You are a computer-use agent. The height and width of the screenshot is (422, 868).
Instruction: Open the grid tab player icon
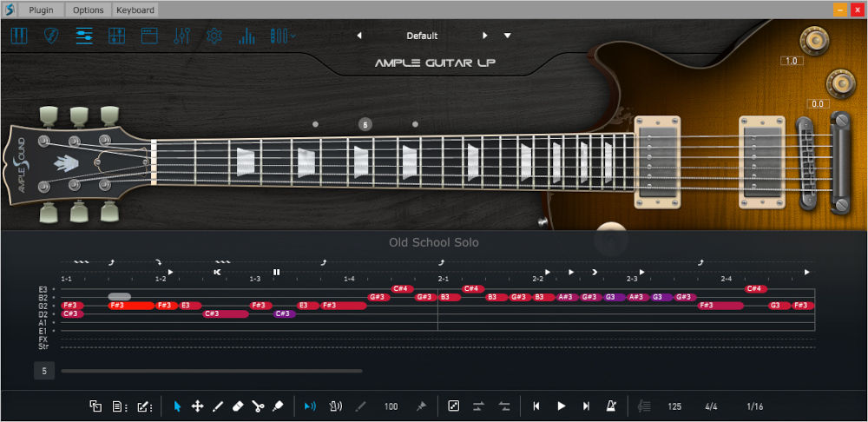tap(117, 36)
